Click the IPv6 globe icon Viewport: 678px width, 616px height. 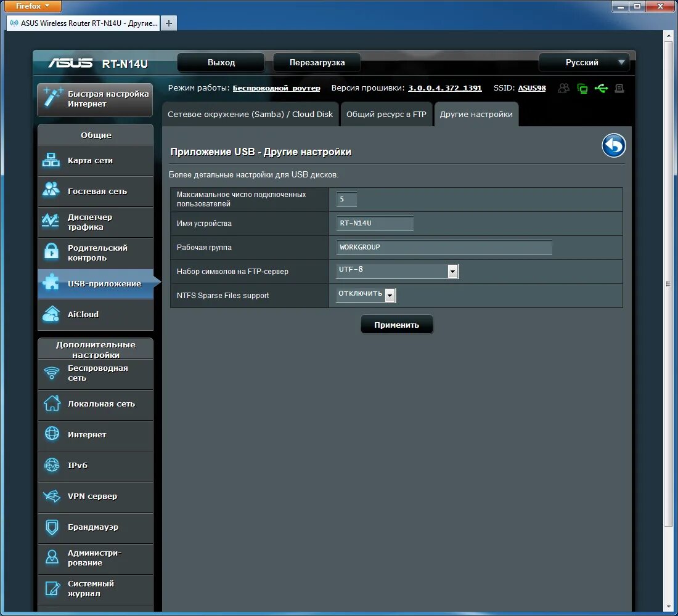click(52, 465)
